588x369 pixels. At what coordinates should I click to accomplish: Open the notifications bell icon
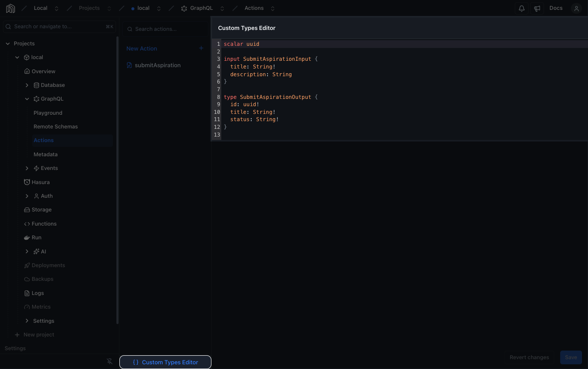pos(522,8)
